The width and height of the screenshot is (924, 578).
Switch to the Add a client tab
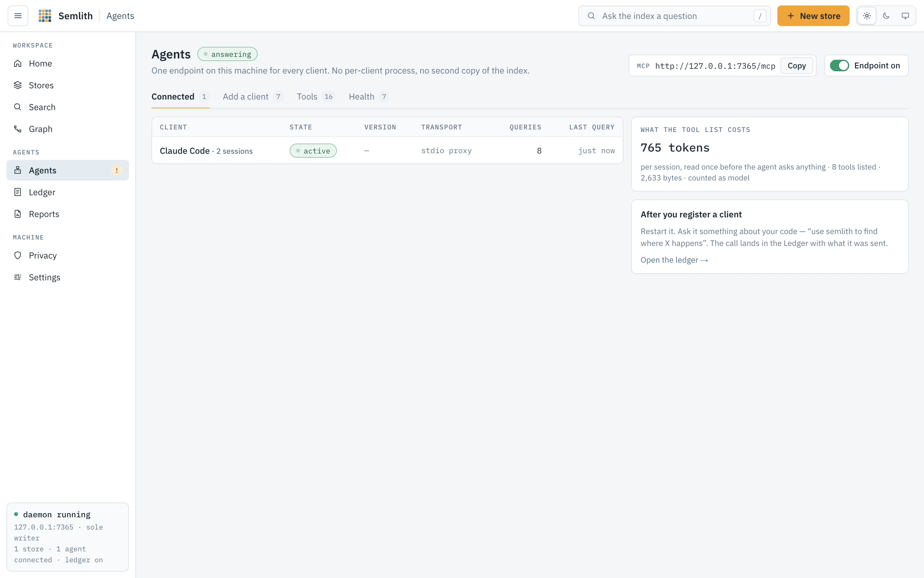pyautogui.click(x=253, y=97)
